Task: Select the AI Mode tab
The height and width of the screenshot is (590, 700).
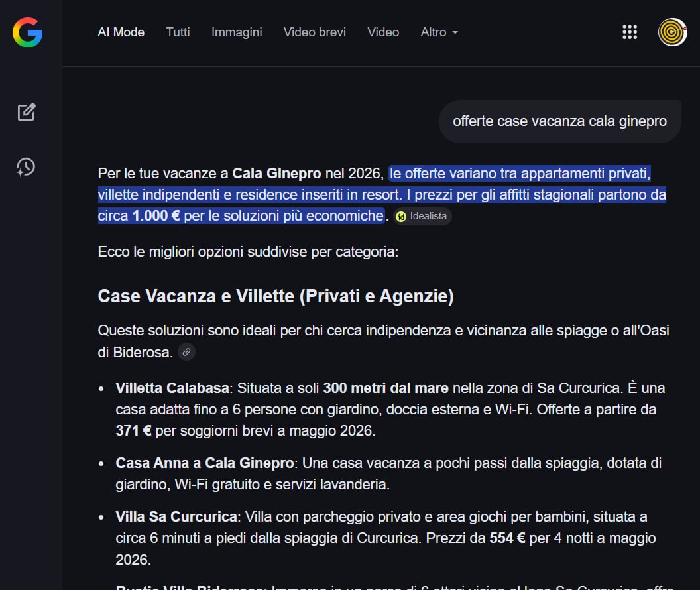Action: pyautogui.click(x=121, y=32)
